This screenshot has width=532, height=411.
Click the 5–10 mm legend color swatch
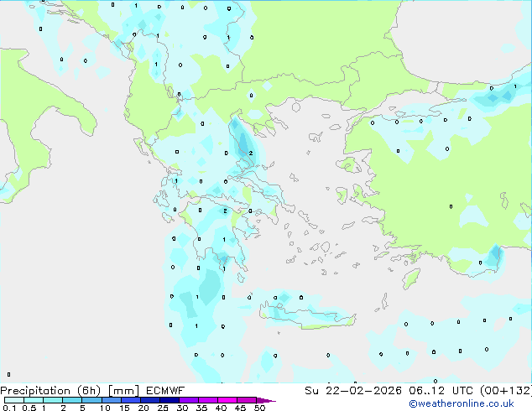pyautogui.click(x=91, y=400)
